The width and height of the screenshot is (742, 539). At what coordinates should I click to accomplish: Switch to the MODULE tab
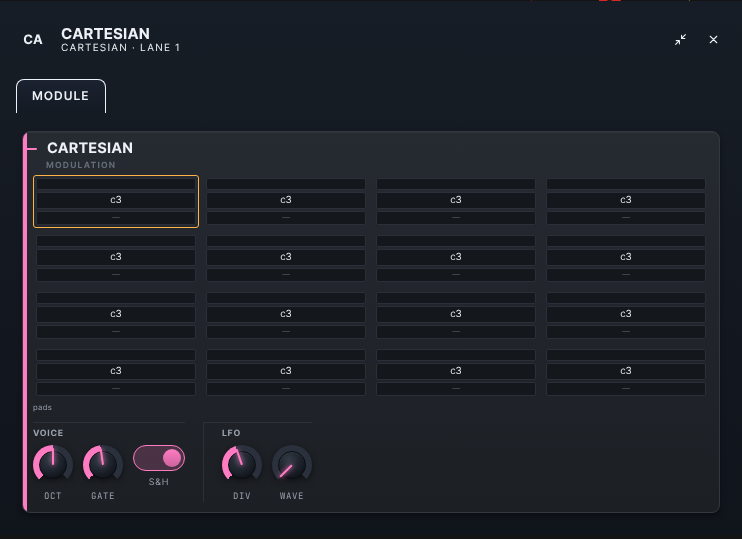point(61,96)
